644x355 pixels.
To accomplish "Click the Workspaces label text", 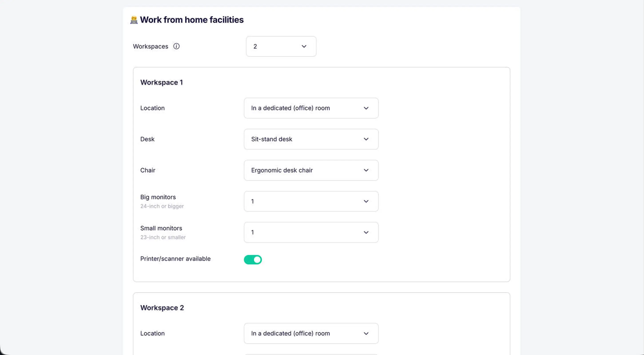I will pos(151,46).
